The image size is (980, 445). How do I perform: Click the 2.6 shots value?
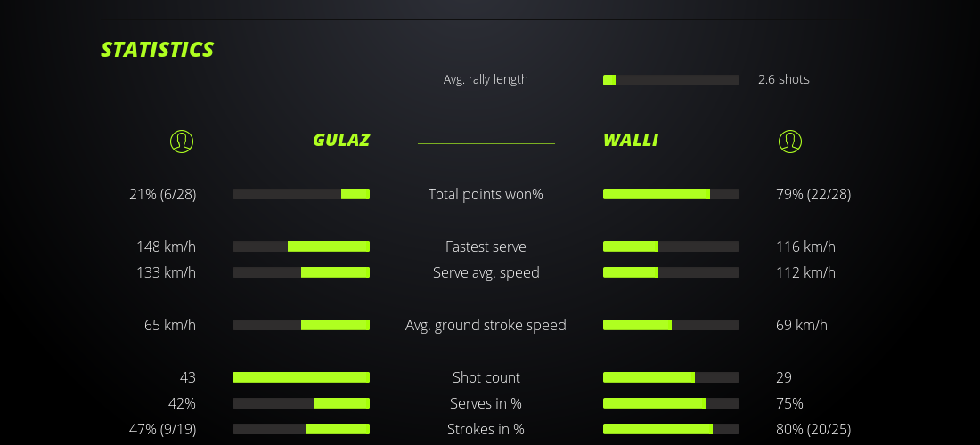784,79
